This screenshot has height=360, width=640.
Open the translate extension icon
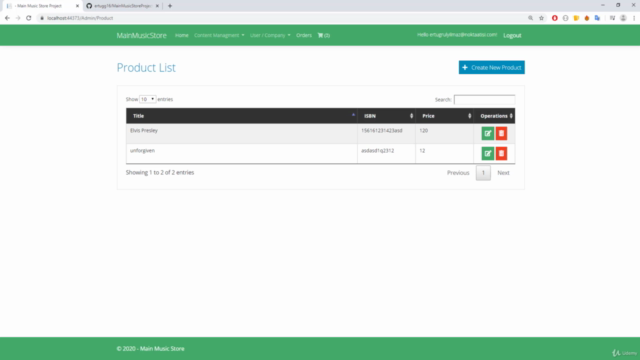(597, 18)
